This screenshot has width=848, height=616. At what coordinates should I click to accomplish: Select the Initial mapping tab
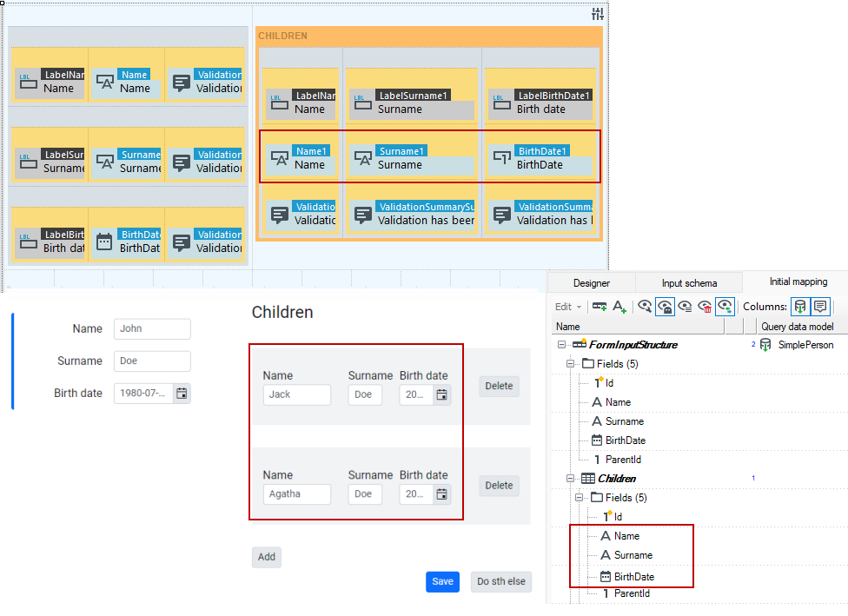[x=798, y=282]
